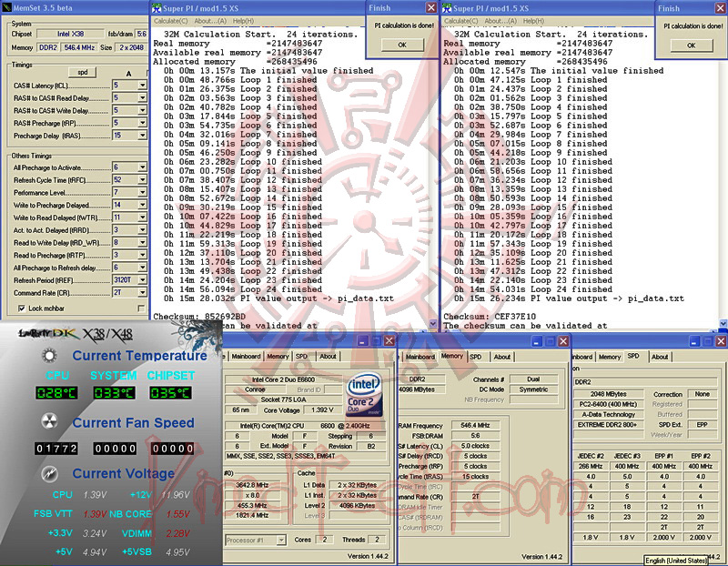The image size is (728, 566).
Task: Open the Refresh Period (tREF) dropdown
Action: 143,280
